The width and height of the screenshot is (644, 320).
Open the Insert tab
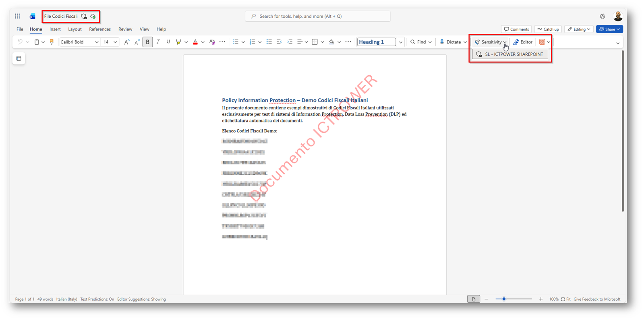[55, 29]
